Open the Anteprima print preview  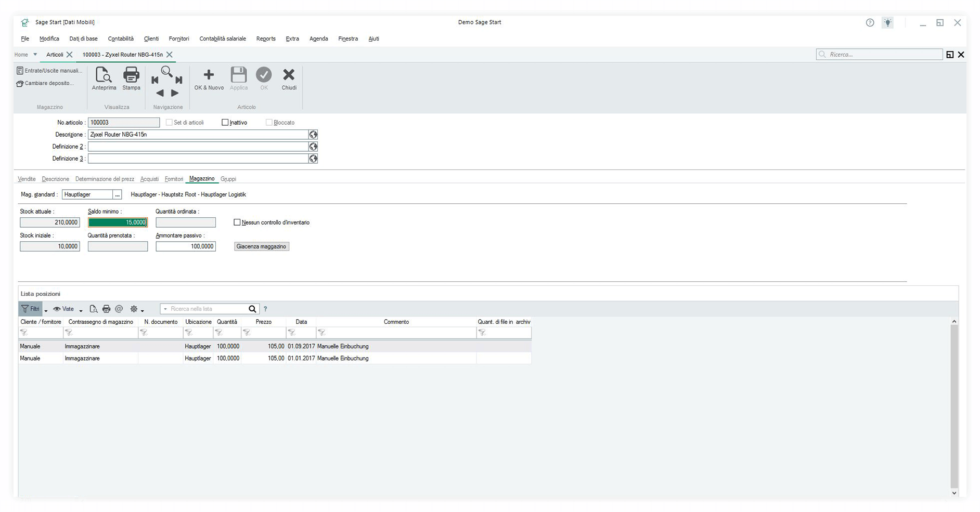click(104, 78)
